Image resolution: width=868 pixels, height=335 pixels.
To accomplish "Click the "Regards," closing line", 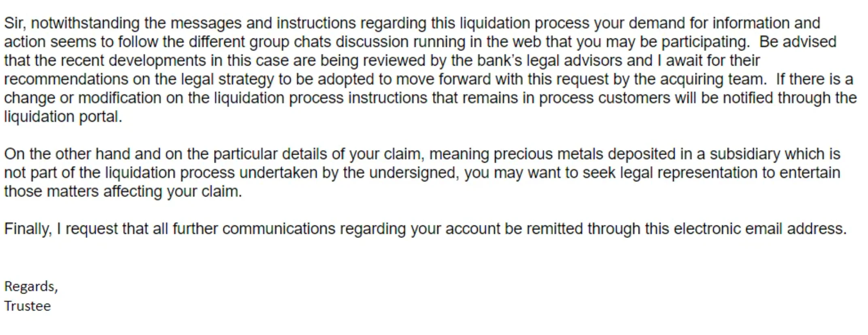I will pos(31,287).
